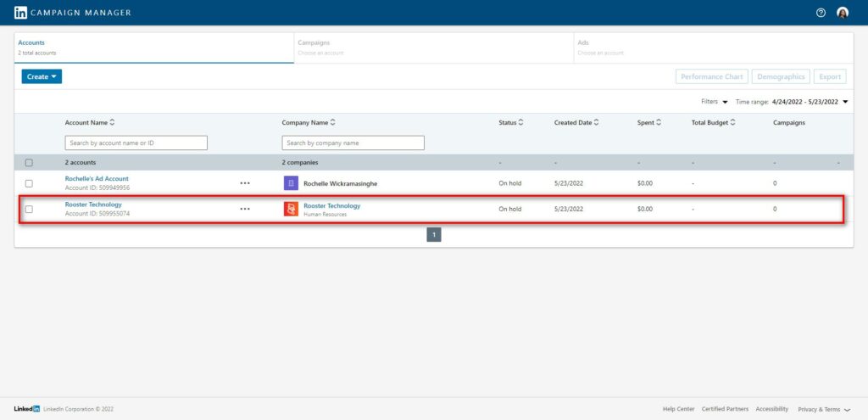The image size is (868, 420).
Task: Open more options for Rooster Technology account
Action: click(245, 209)
